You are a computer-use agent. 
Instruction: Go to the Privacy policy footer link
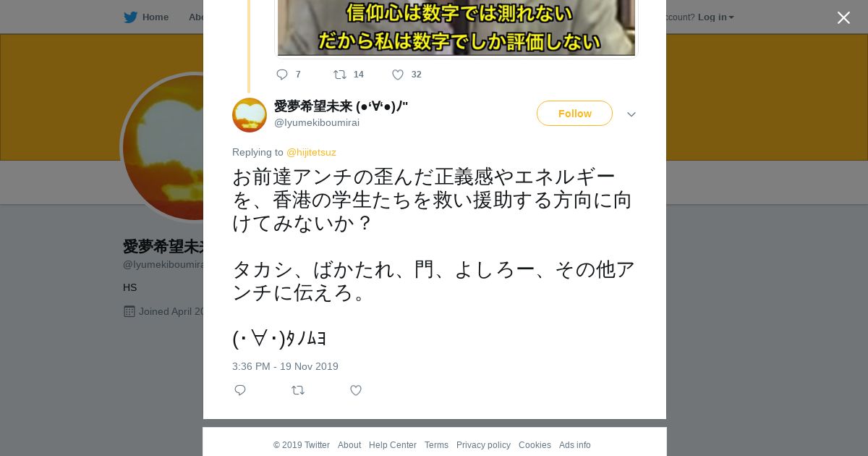pyautogui.click(x=483, y=445)
